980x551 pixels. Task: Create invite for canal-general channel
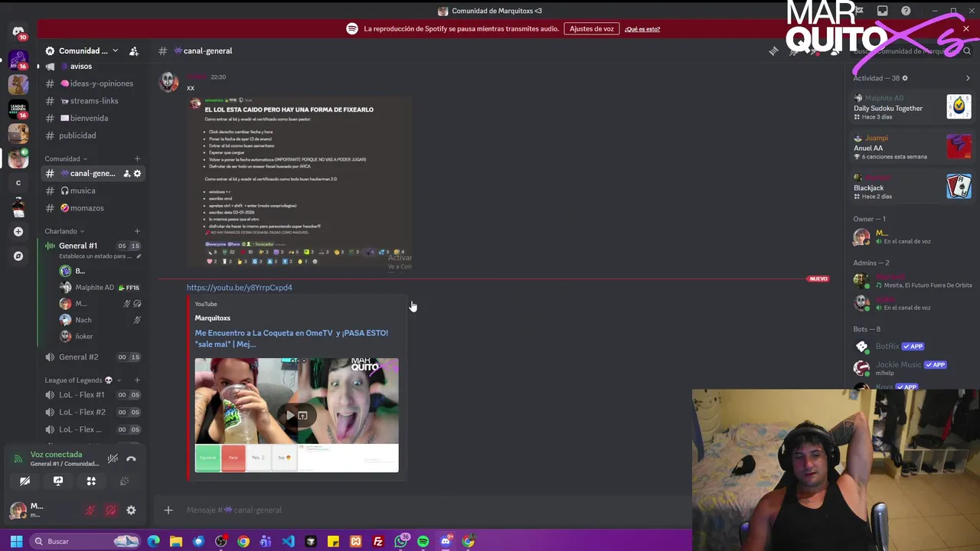pos(126,174)
